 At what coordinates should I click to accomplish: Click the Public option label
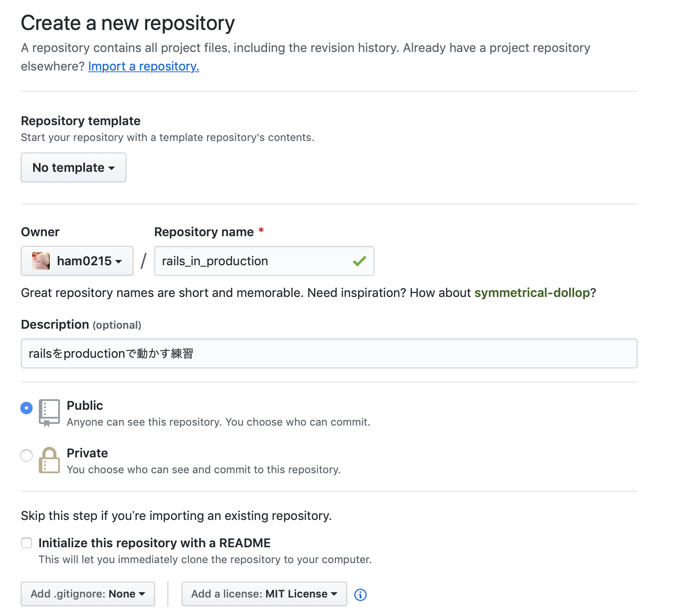85,405
